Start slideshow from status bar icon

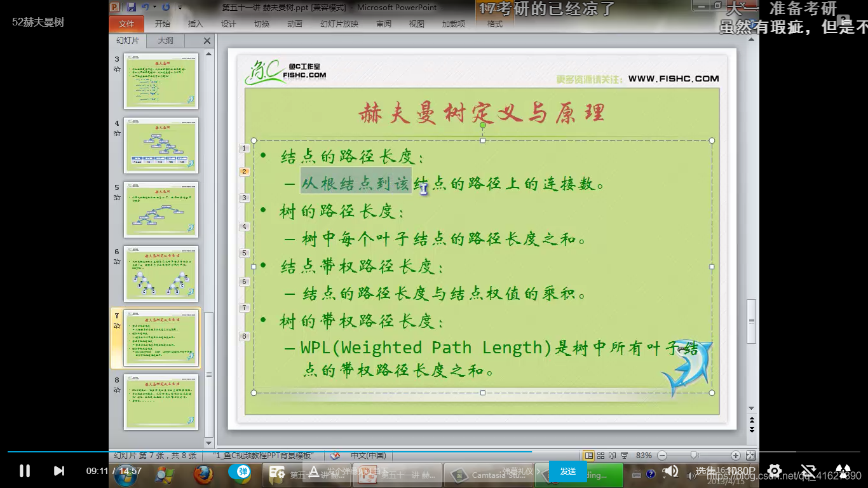pos(625,456)
